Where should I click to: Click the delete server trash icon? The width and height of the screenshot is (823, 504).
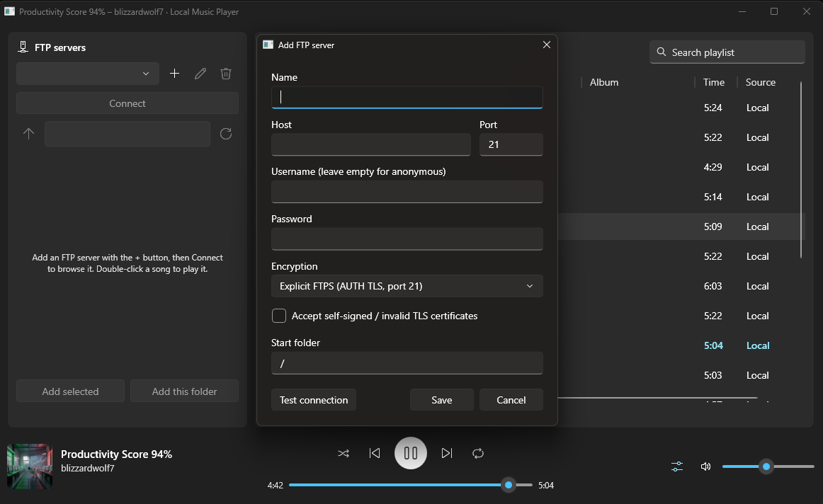click(226, 74)
